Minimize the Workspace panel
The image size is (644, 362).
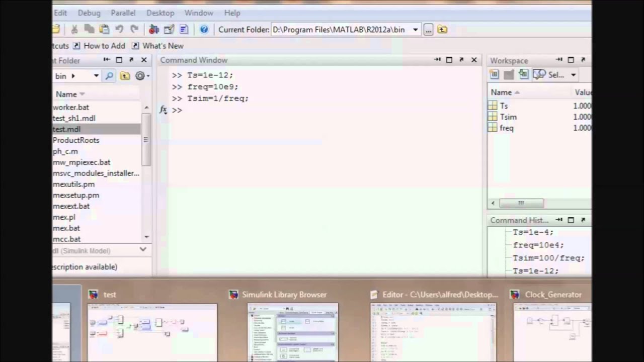559,60
